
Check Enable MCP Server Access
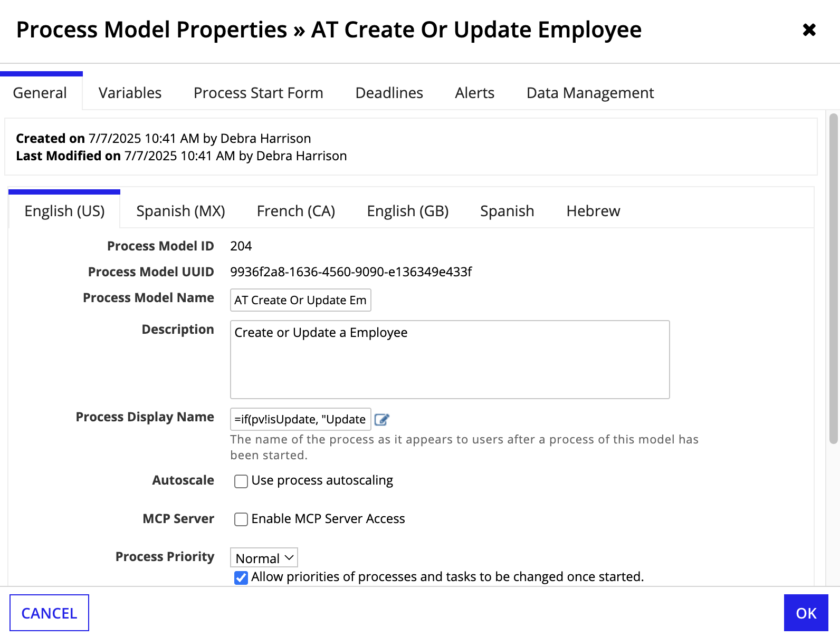[241, 519]
